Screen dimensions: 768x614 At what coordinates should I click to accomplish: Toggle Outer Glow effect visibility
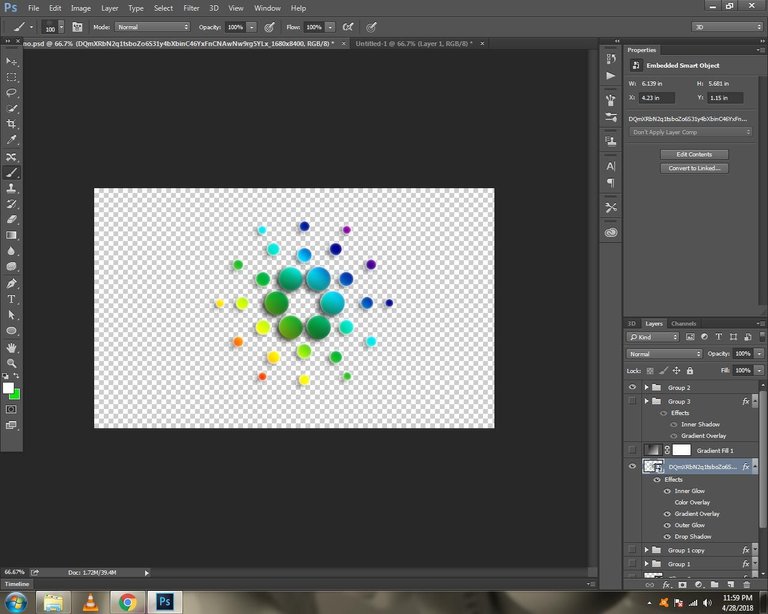667,525
